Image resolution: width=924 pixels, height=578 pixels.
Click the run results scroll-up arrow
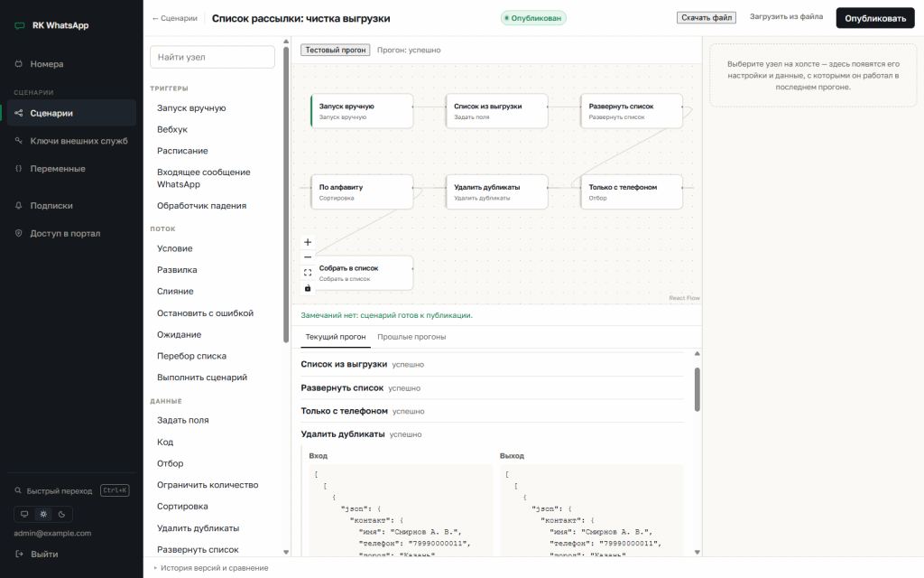(x=698, y=354)
